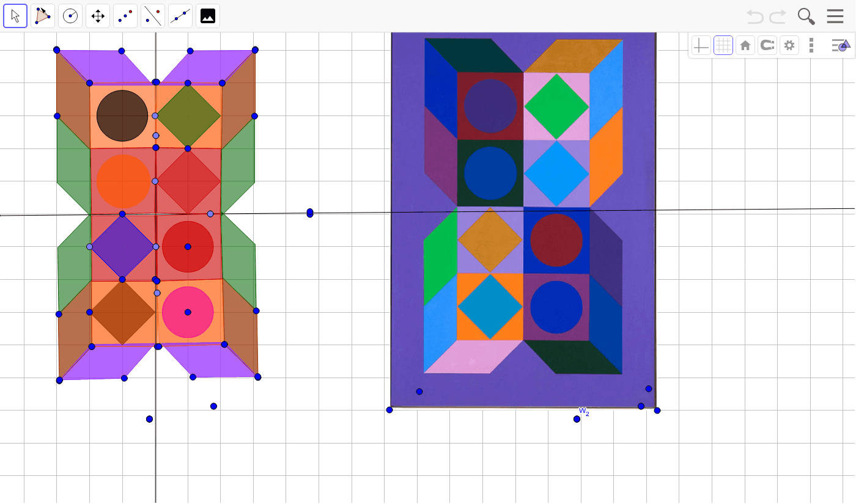This screenshot has width=856, height=504.
Task: Toggle the style bar button
Action: (841, 45)
